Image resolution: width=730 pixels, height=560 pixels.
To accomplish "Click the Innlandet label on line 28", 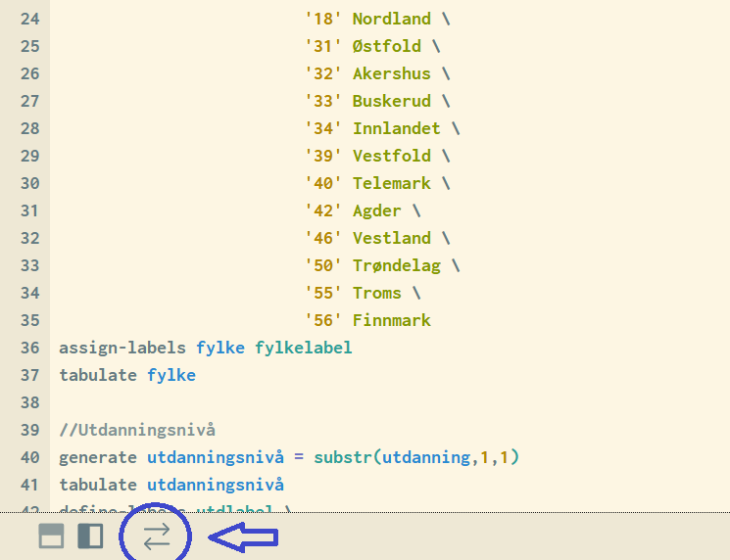I will 396,128.
